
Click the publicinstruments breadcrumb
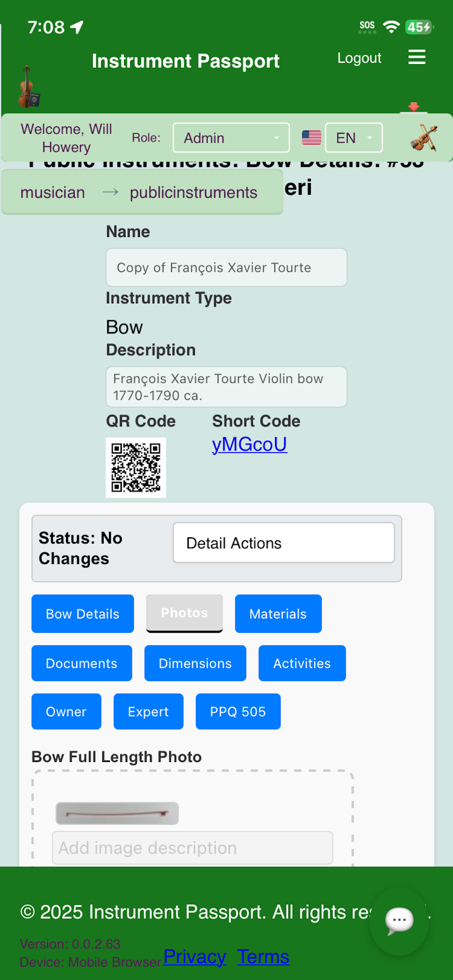(193, 192)
